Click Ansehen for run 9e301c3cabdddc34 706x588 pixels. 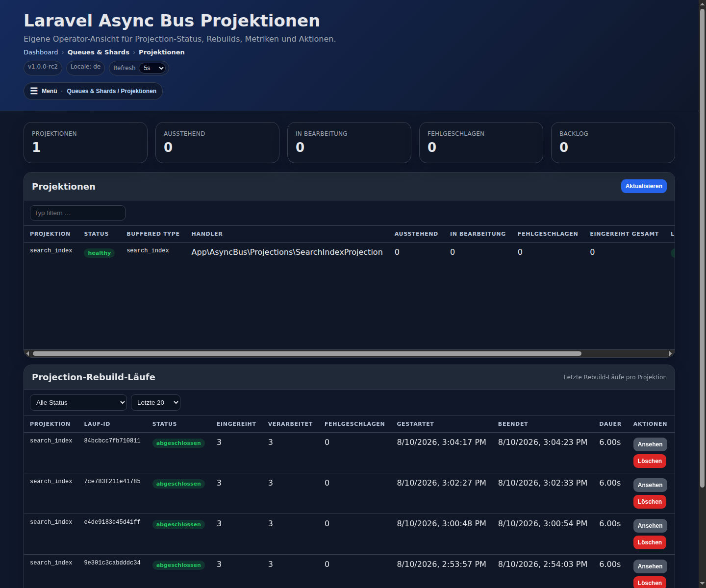[650, 566]
